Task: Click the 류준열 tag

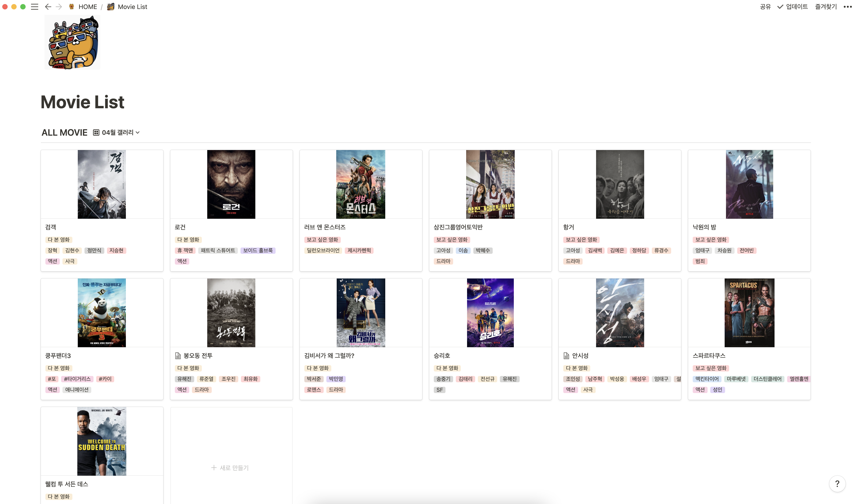Action: coord(206,379)
